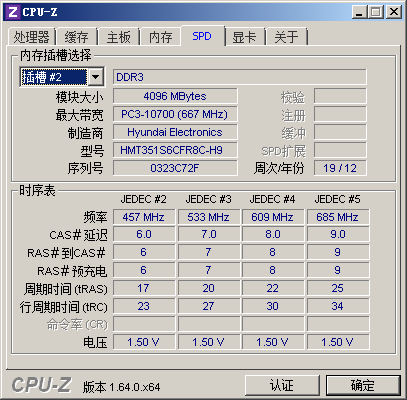The width and height of the screenshot is (407, 400).
Task: Click the 行周期时间 (tRC) row label
Action: [64, 307]
